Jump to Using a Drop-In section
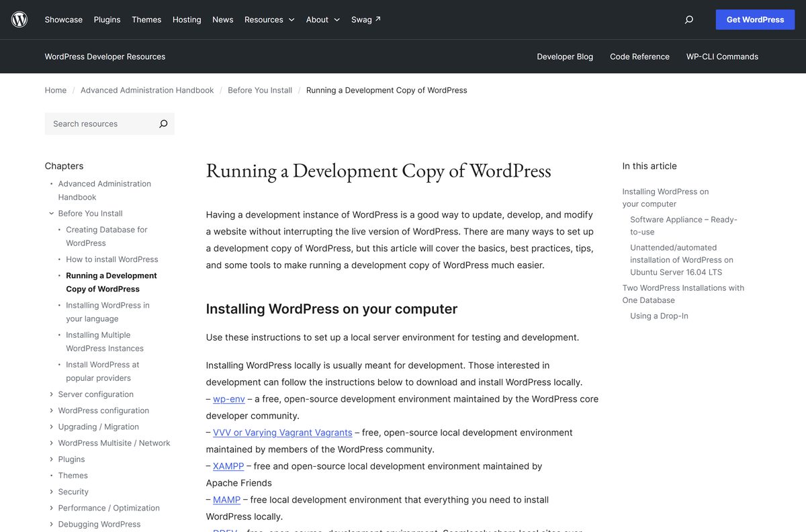 click(x=659, y=316)
